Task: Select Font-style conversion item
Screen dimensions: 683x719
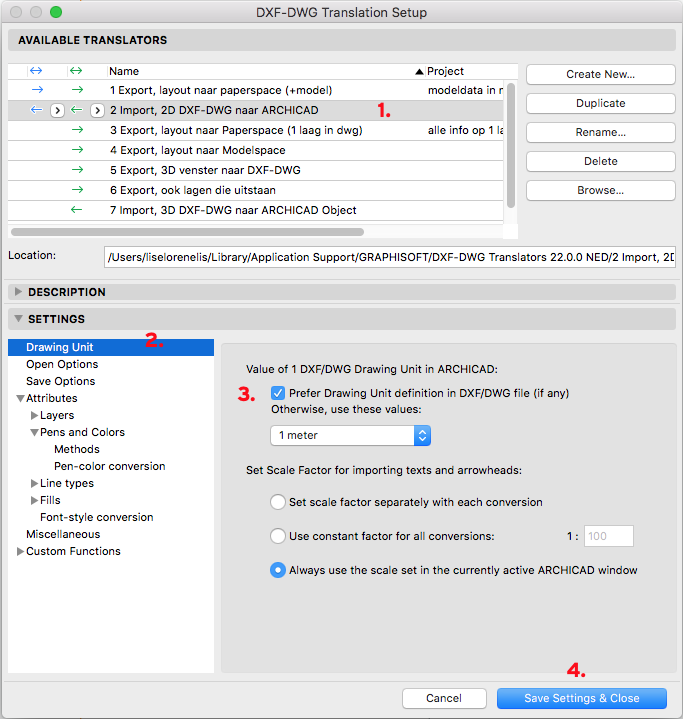Action: (x=96, y=517)
